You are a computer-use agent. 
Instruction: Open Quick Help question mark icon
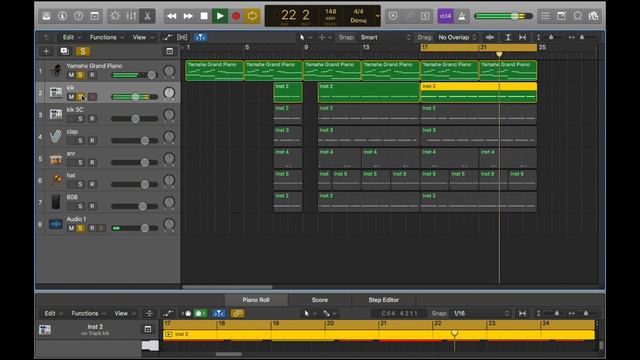78,16
